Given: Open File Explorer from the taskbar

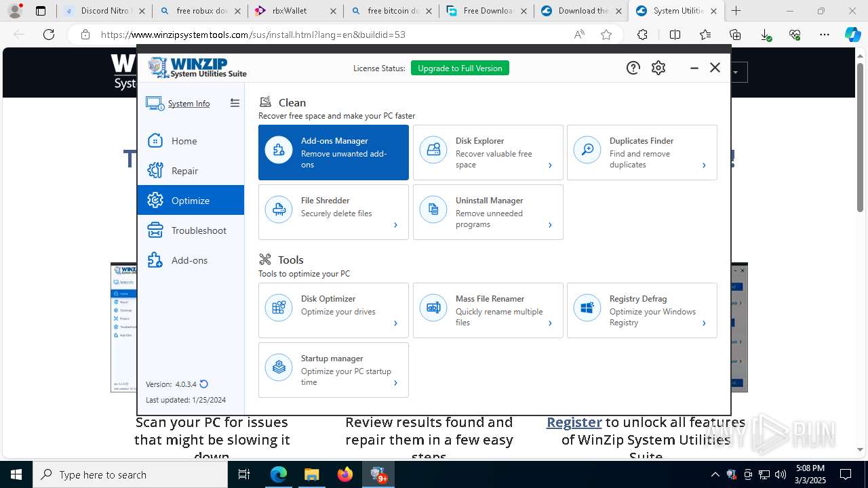Looking at the screenshot, I should pyautogui.click(x=311, y=474).
